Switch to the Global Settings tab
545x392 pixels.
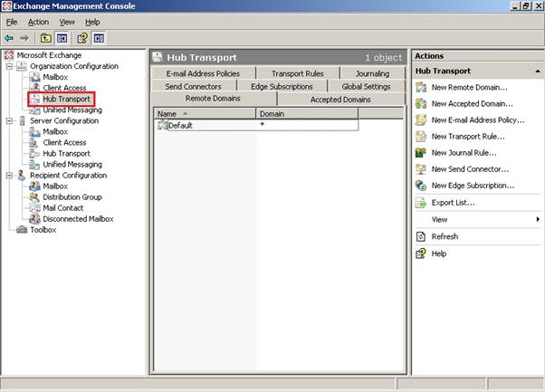pyautogui.click(x=366, y=86)
